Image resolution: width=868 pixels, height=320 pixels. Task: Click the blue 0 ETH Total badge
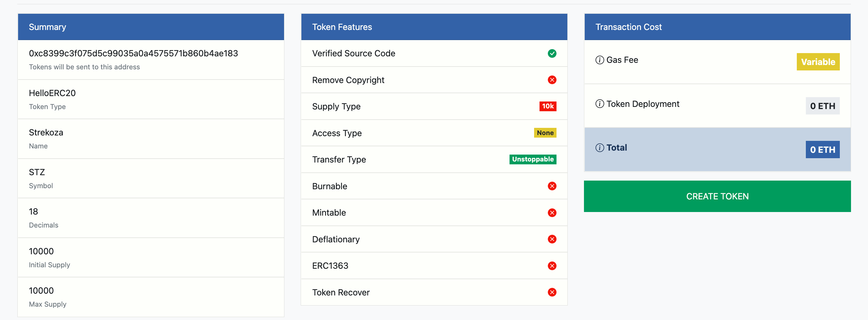[x=822, y=150]
